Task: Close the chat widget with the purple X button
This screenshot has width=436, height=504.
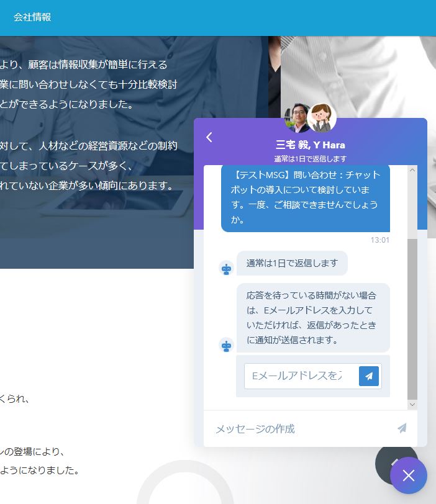Action: click(x=408, y=475)
